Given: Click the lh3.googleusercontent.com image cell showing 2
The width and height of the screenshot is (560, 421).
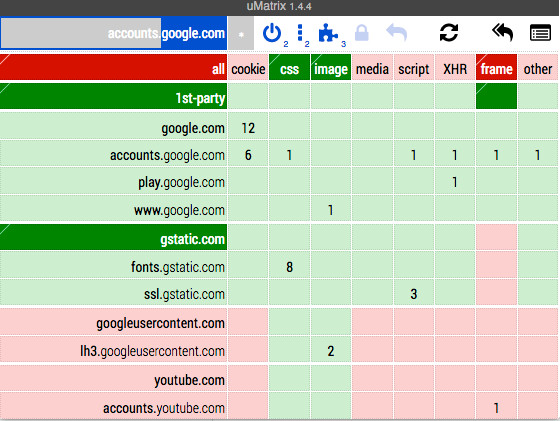Looking at the screenshot, I should point(331,350).
